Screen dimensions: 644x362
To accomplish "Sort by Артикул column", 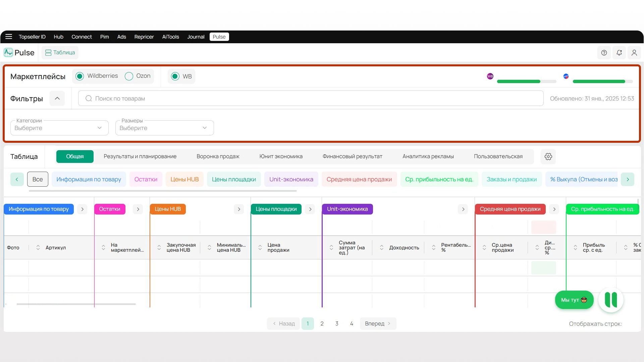I will click(x=38, y=247).
